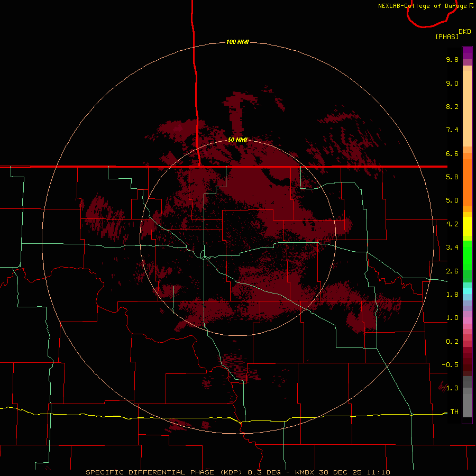Image resolution: width=476 pixels, height=476 pixels.
Task: Select the 50 NMI range ring label
Action: coord(237,140)
